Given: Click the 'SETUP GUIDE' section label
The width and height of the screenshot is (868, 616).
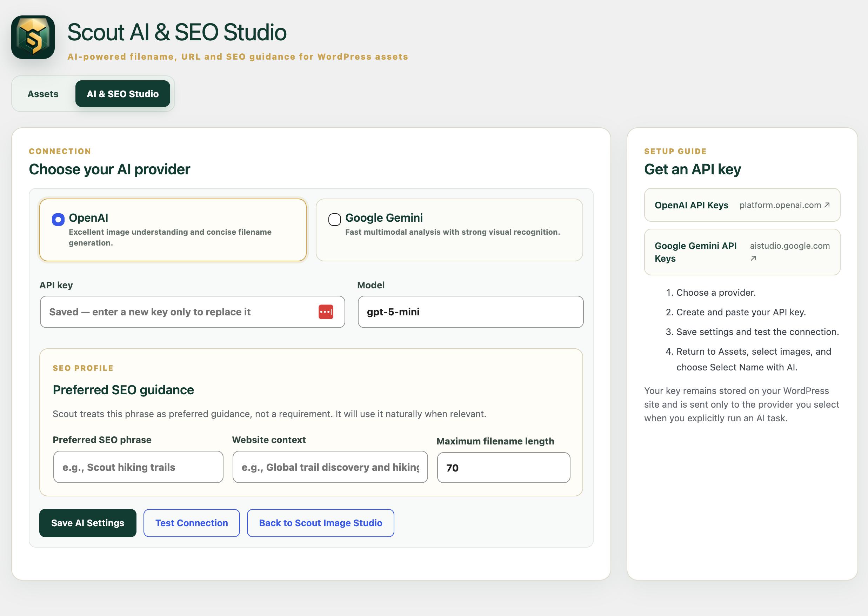Looking at the screenshot, I should pos(675,151).
